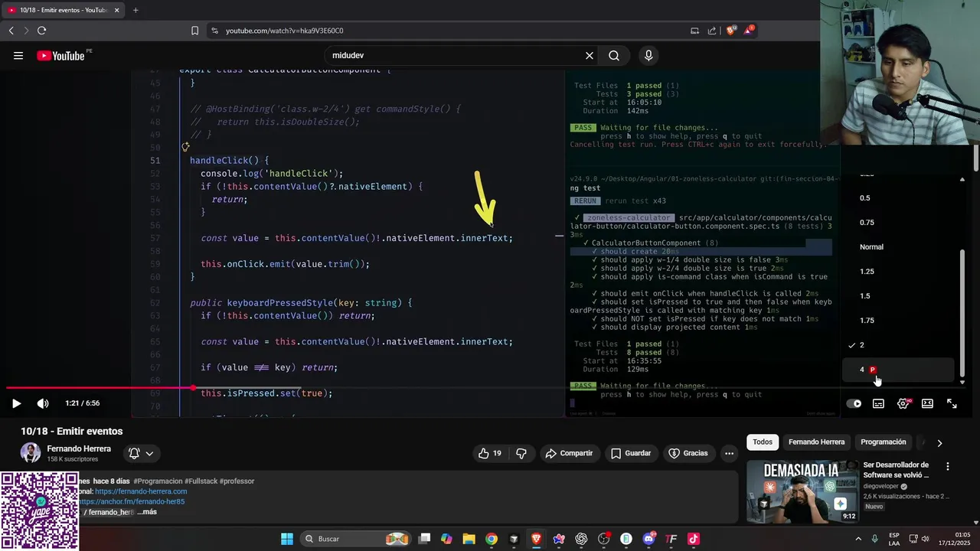Open more actions three-dot menu
The image size is (980, 551).
click(729, 453)
